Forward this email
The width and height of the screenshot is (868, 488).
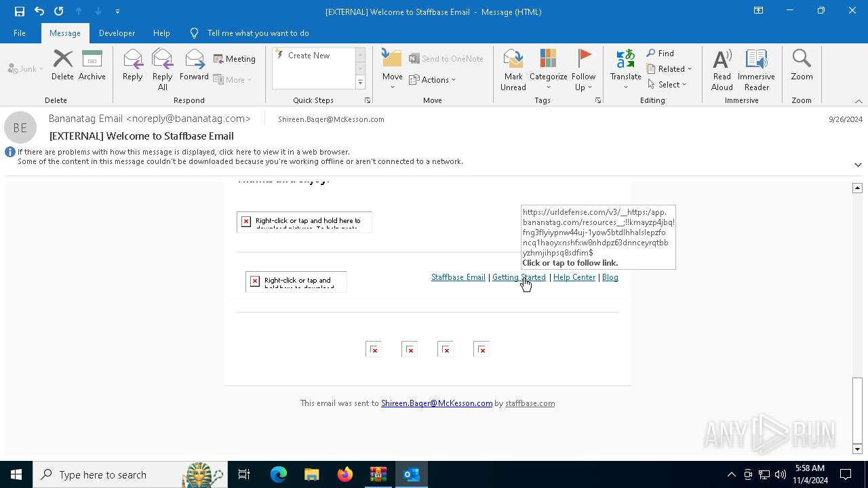tap(194, 66)
